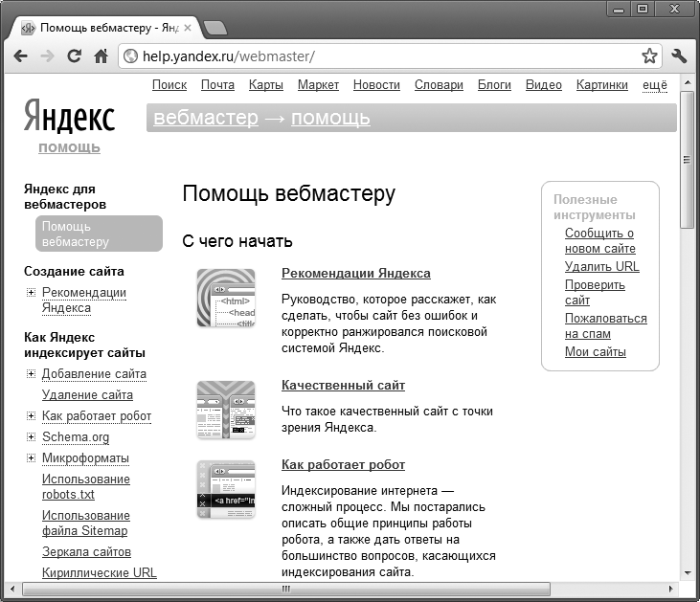Open the Качественный сайт article link
The width and height of the screenshot is (700, 602).
(343, 385)
